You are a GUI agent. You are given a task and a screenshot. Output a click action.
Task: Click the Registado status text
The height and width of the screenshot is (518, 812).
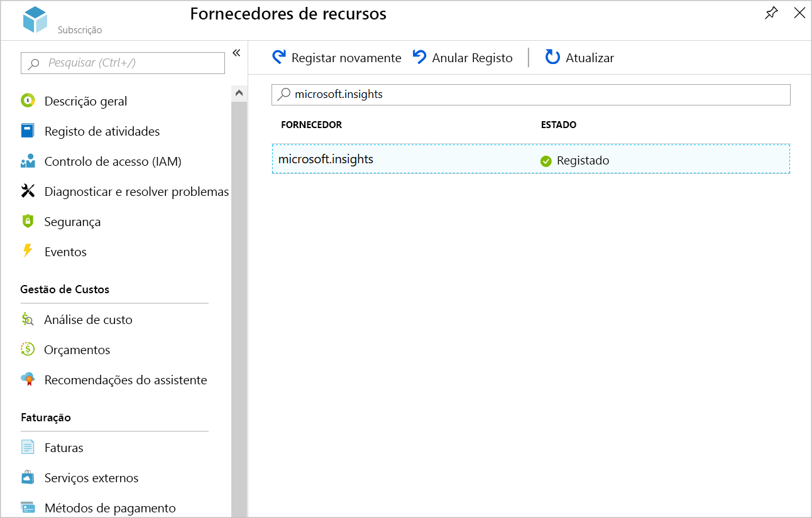point(583,161)
